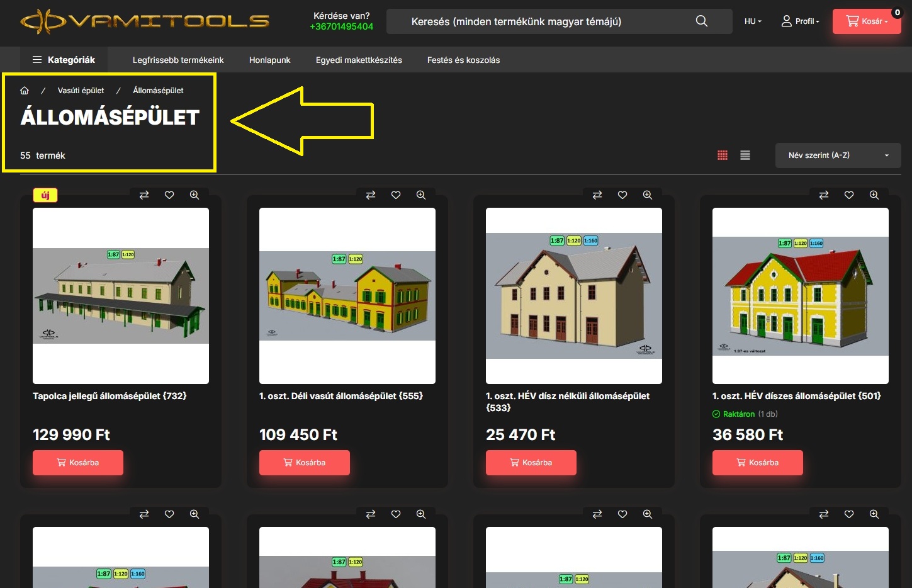The image size is (912, 588).
Task: Quick view Déli vasút állomásépület
Action: click(421, 195)
